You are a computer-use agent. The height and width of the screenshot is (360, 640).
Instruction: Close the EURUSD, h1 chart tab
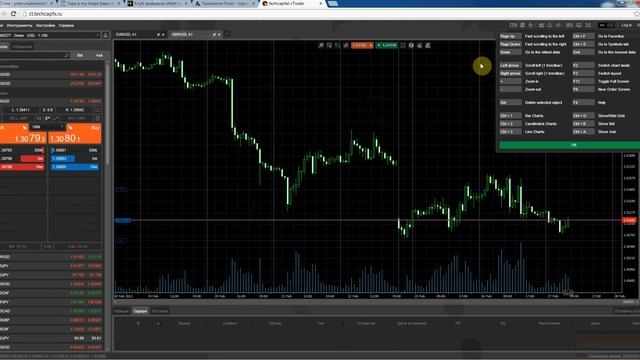click(x=163, y=35)
